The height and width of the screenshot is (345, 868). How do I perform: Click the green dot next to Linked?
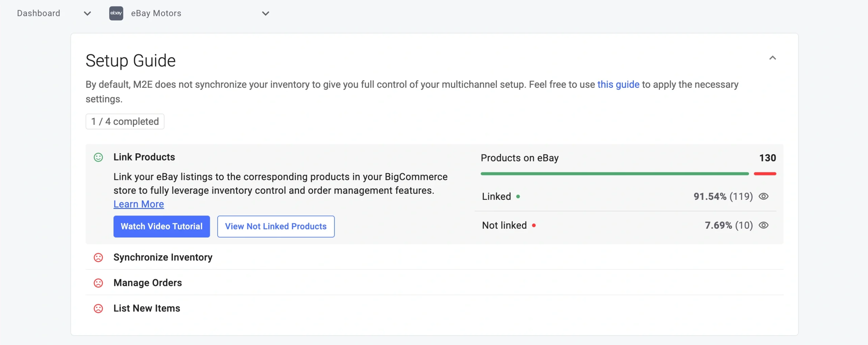(x=518, y=196)
